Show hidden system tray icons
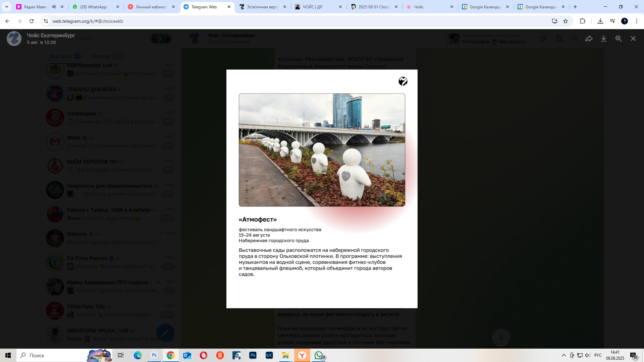Viewport: 644px width, 362px height. click(x=563, y=355)
